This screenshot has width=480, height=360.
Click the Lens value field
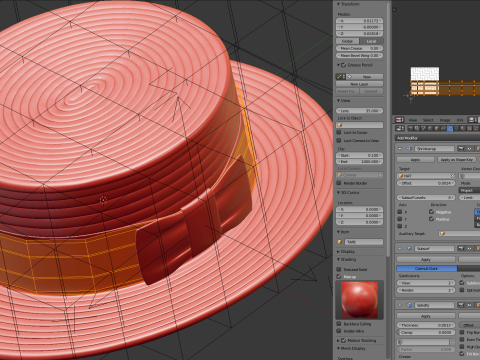[359, 111]
